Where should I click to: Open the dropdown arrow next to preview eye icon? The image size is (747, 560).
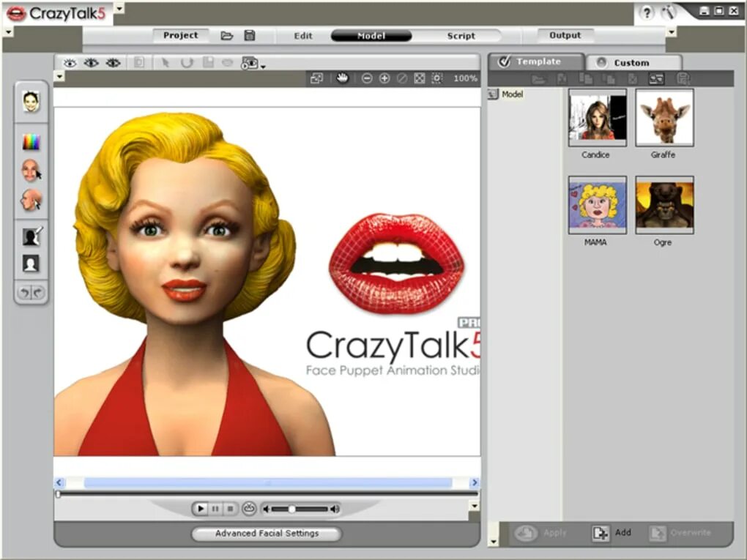tap(262, 66)
